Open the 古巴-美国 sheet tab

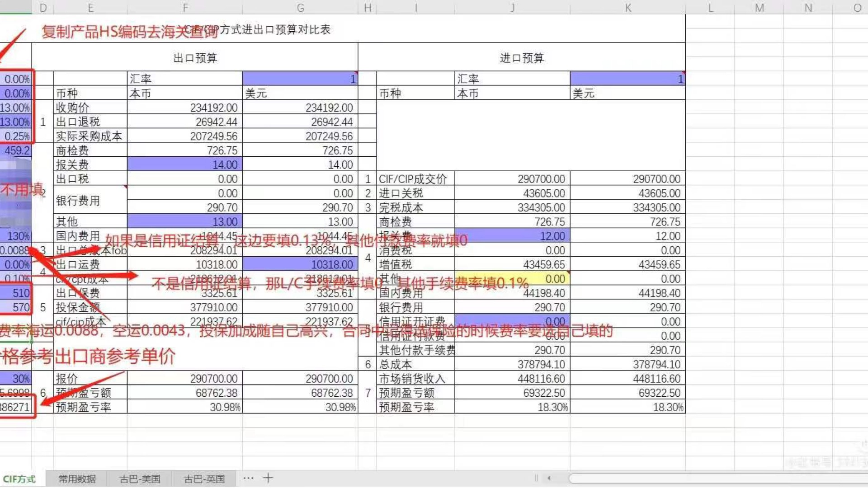(x=140, y=479)
